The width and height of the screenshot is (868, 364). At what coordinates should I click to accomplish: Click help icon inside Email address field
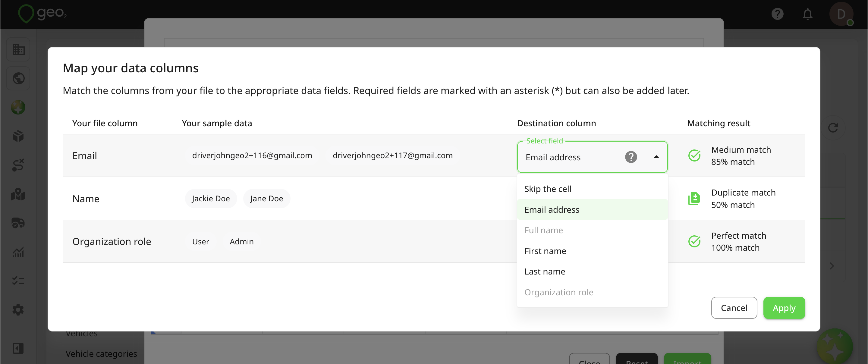(631, 157)
